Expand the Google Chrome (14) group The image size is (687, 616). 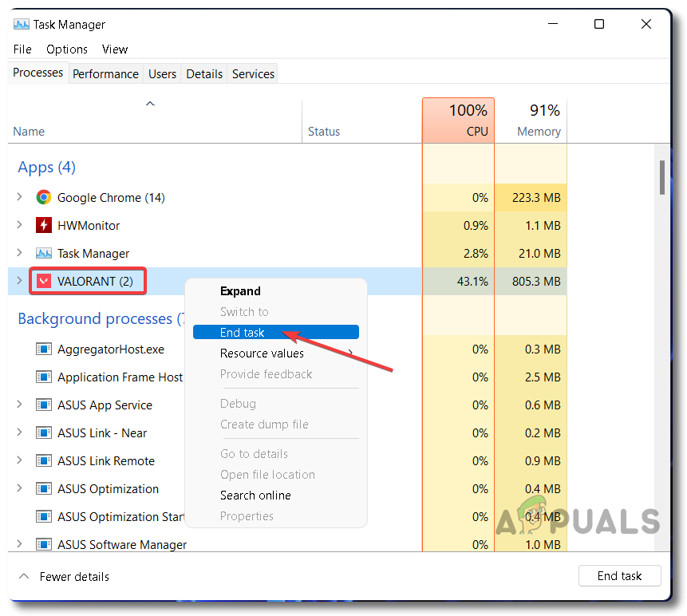19,197
